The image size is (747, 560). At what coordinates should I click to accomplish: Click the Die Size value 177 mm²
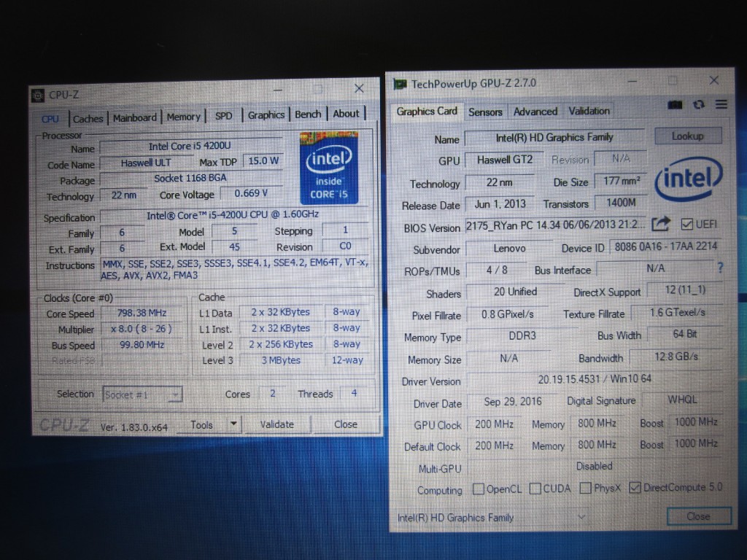621,182
